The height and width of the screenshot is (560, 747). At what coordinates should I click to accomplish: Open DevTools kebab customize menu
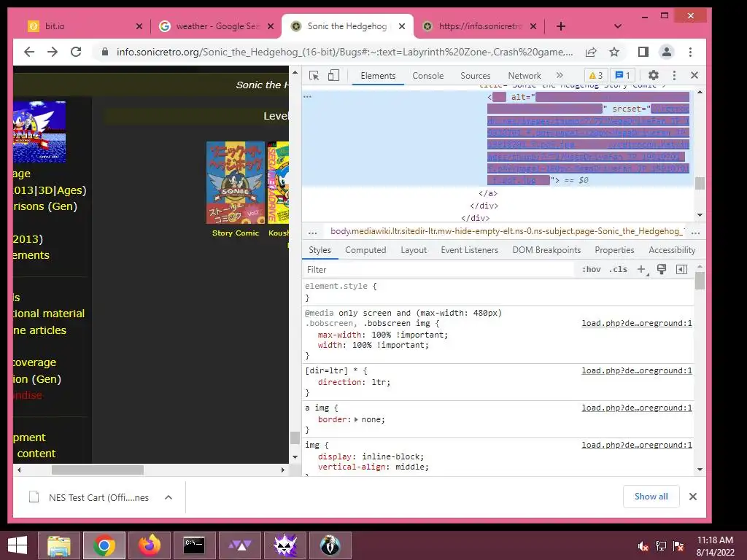click(673, 75)
